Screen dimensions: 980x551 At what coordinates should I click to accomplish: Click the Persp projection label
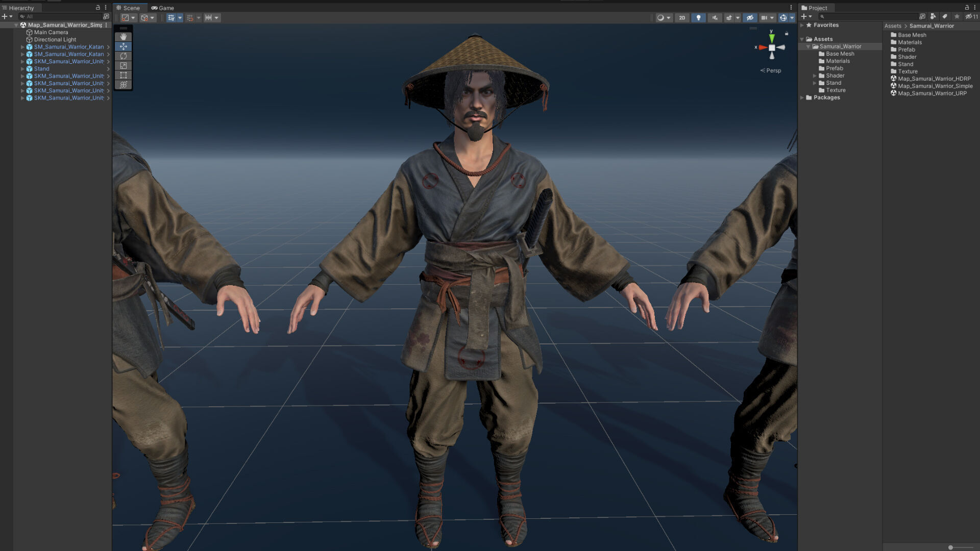pyautogui.click(x=773, y=70)
